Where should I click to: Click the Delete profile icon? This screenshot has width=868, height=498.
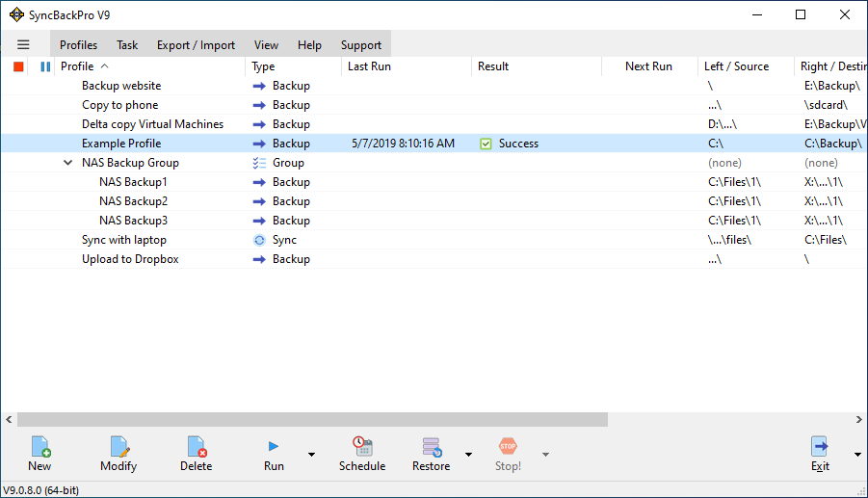tap(197, 447)
